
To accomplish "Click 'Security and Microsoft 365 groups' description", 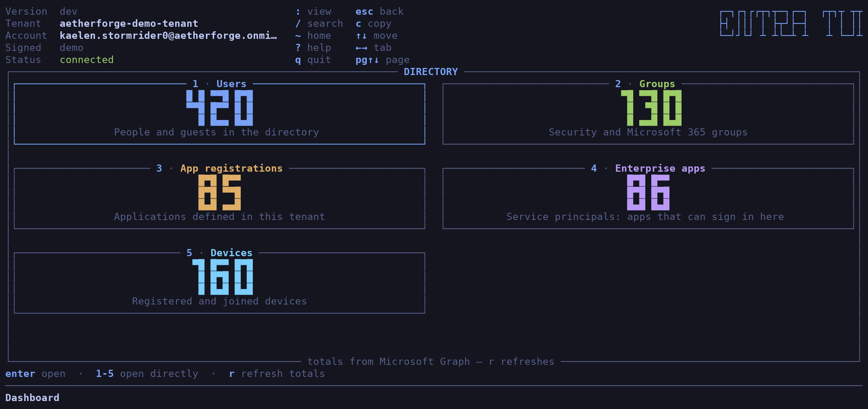I will pos(648,132).
